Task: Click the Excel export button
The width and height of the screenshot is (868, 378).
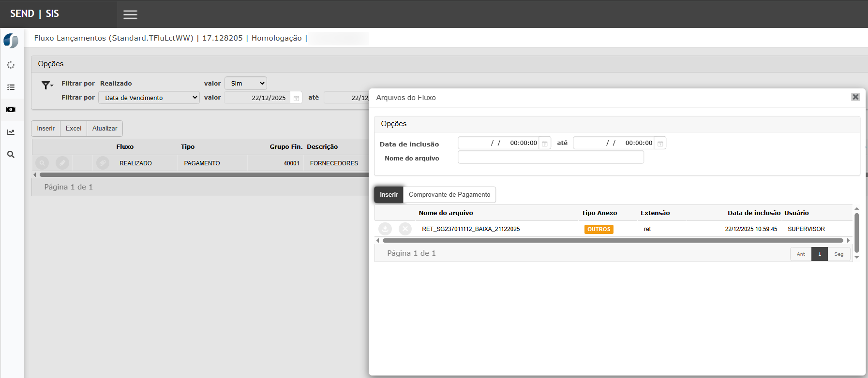Action: 74,129
